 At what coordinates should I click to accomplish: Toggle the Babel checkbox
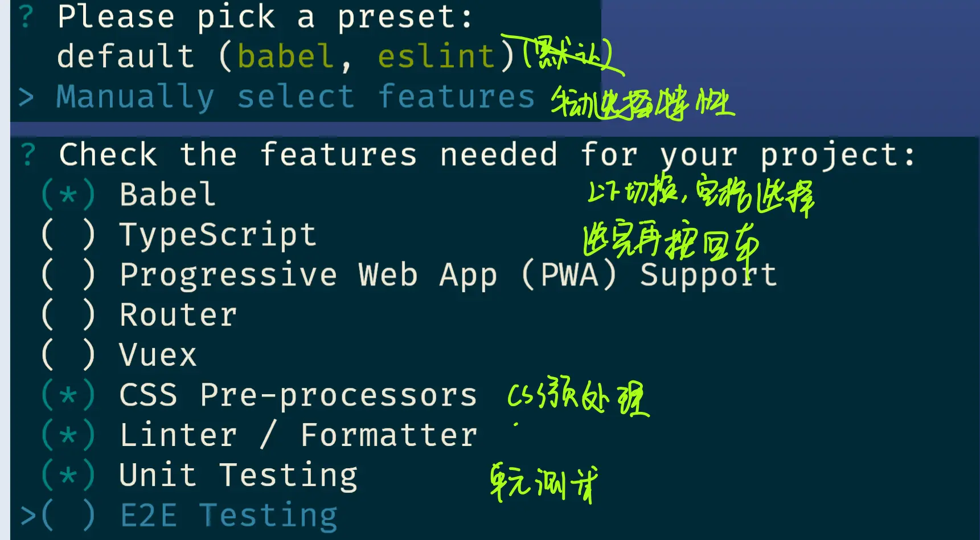coord(68,195)
